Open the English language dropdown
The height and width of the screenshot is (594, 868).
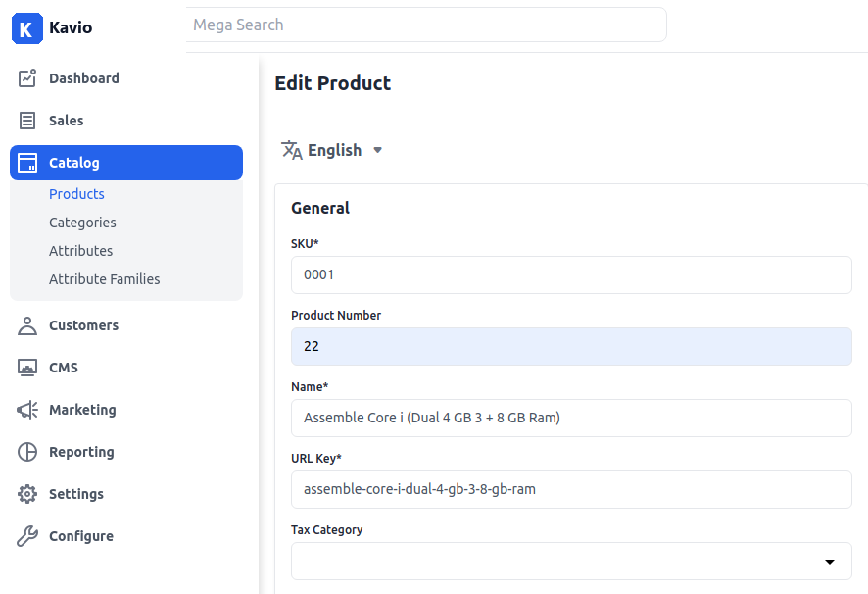[x=332, y=150]
